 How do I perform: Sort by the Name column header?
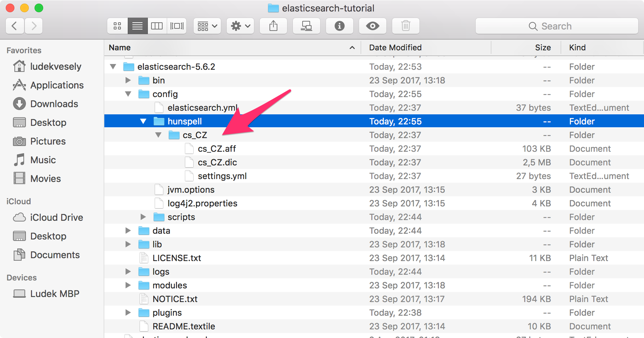click(232, 47)
